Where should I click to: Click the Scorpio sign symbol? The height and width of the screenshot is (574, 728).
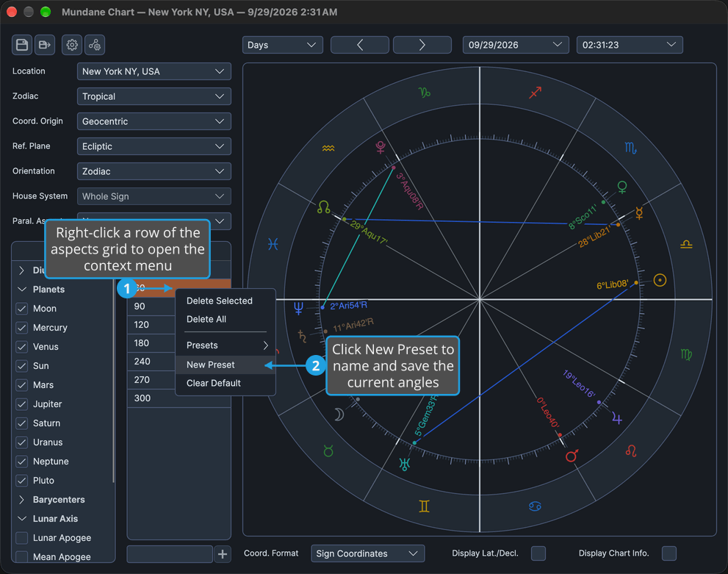630,148
